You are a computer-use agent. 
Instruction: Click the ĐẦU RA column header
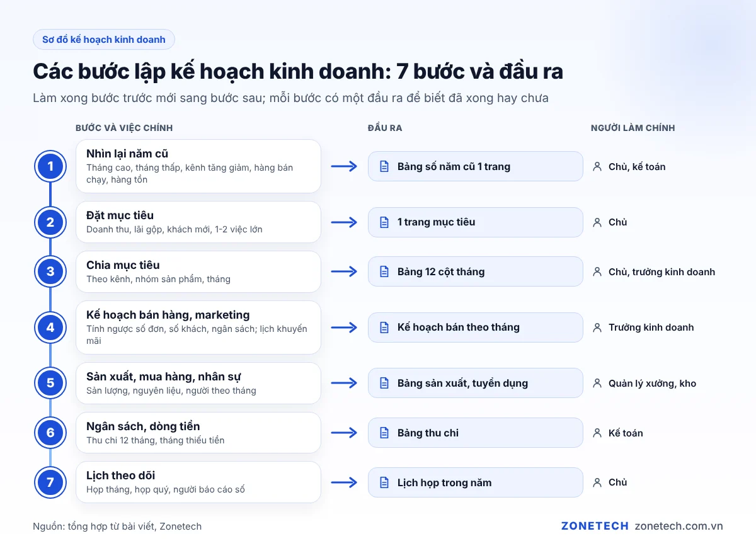pos(385,128)
